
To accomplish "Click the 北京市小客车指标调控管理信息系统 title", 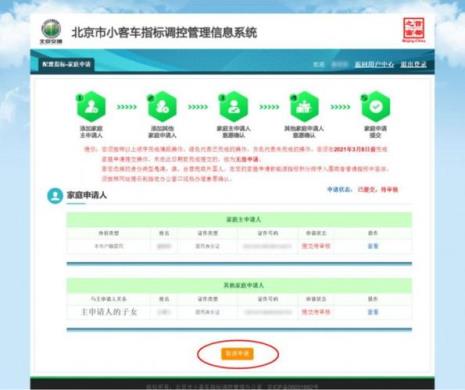I will [x=164, y=33].
